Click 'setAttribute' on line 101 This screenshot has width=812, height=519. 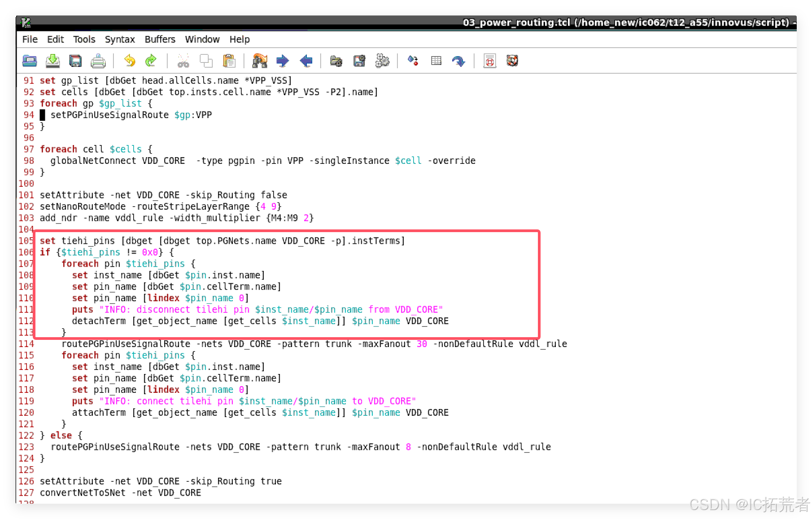[x=72, y=195]
